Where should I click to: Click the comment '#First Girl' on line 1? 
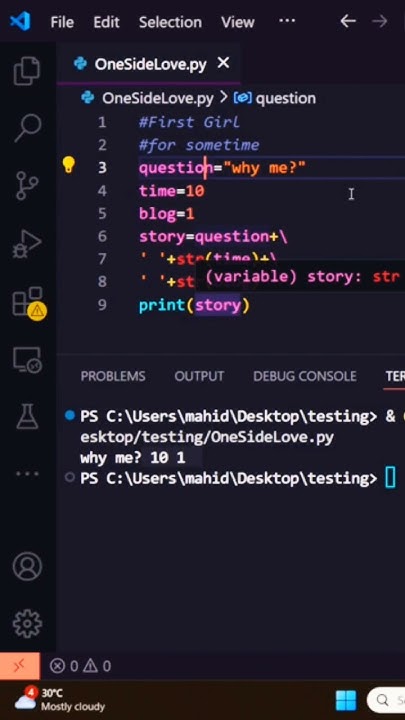(189, 122)
